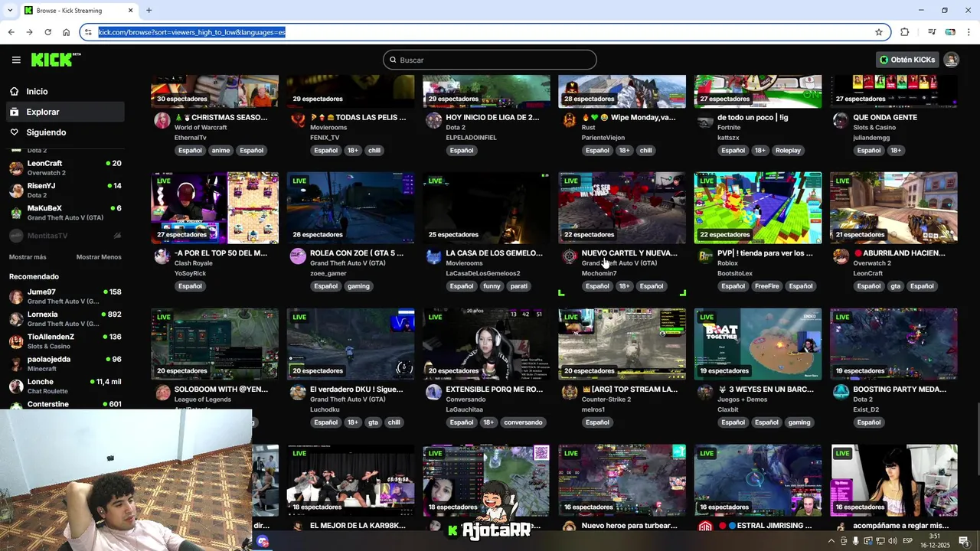Open LeonCraft Overwatch 2 stream thumbnail
Viewport: 980px width, 551px height.
click(x=893, y=207)
